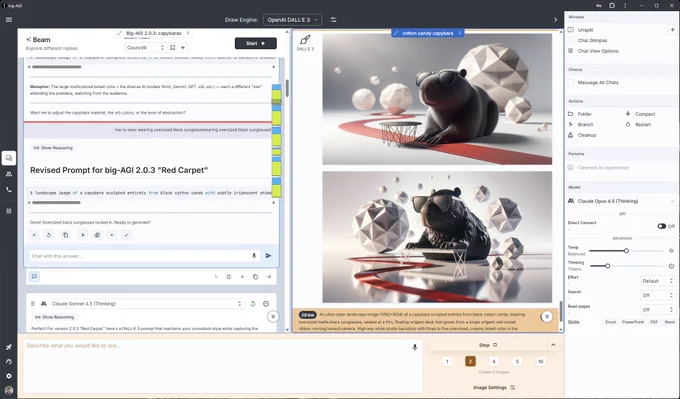The height and width of the screenshot is (399, 680).
Task: Open the hamburger menu at top left
Action: click(9, 20)
